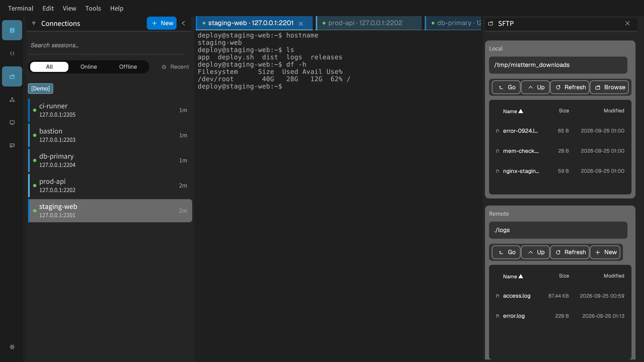Toggle the Recent sort option

tap(175, 67)
